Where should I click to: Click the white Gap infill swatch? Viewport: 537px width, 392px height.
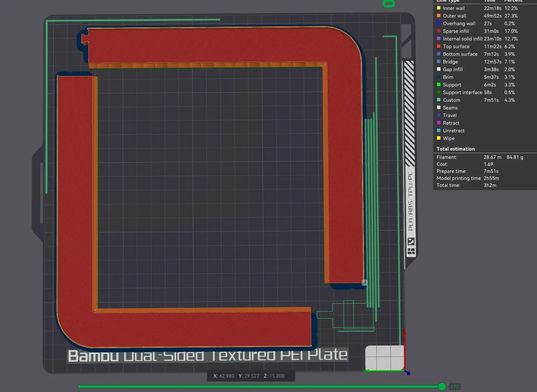tap(439, 69)
